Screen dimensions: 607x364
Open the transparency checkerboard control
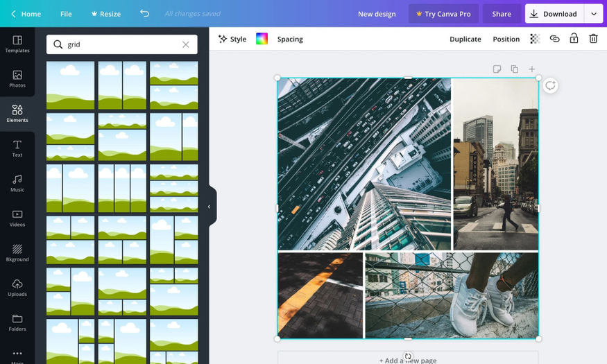click(535, 39)
